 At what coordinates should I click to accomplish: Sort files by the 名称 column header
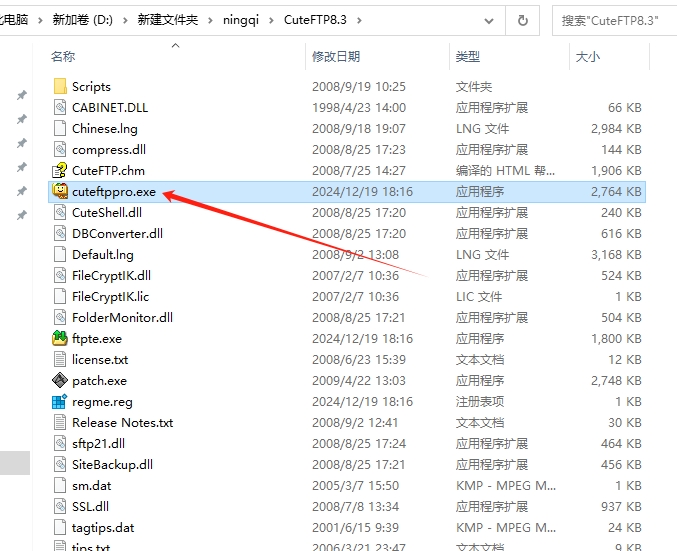(x=63, y=57)
